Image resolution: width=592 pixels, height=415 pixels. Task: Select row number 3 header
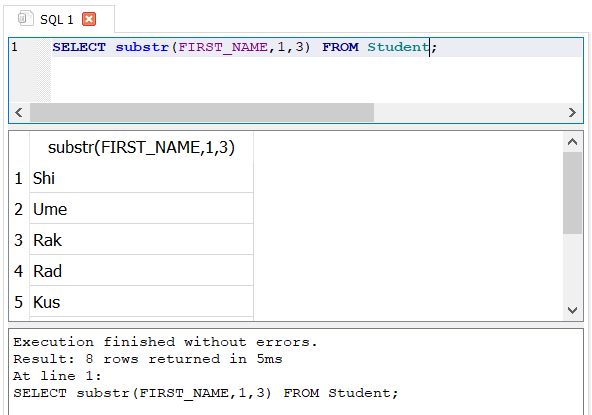pos(19,240)
